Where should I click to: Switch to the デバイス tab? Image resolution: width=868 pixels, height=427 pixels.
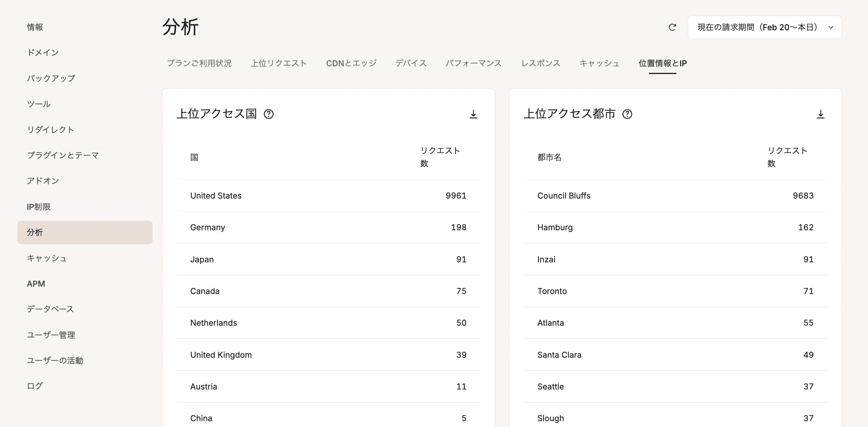(411, 63)
